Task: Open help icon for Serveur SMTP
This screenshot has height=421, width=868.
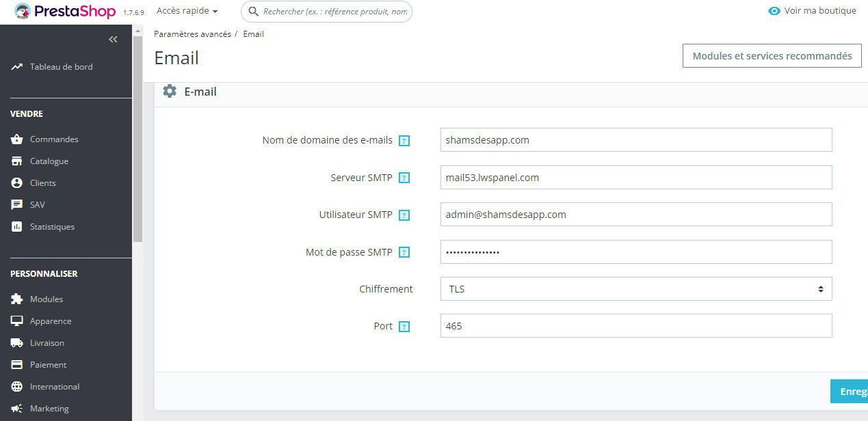Action: click(x=404, y=178)
